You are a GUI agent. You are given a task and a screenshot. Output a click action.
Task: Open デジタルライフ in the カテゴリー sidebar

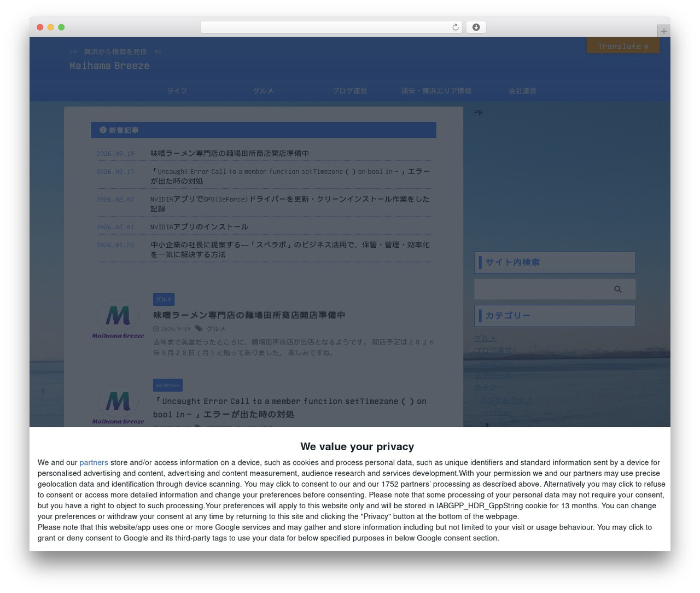(x=505, y=399)
